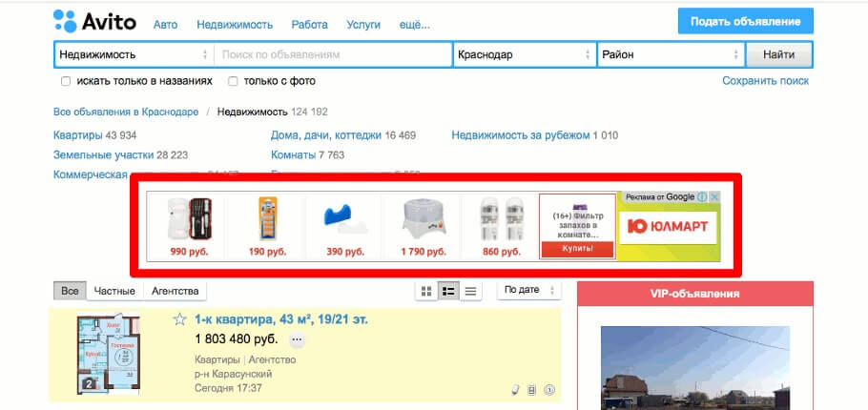Screen dimensions: 868x410
Task: Open the Недвижимость category dropdown
Action: tap(134, 54)
